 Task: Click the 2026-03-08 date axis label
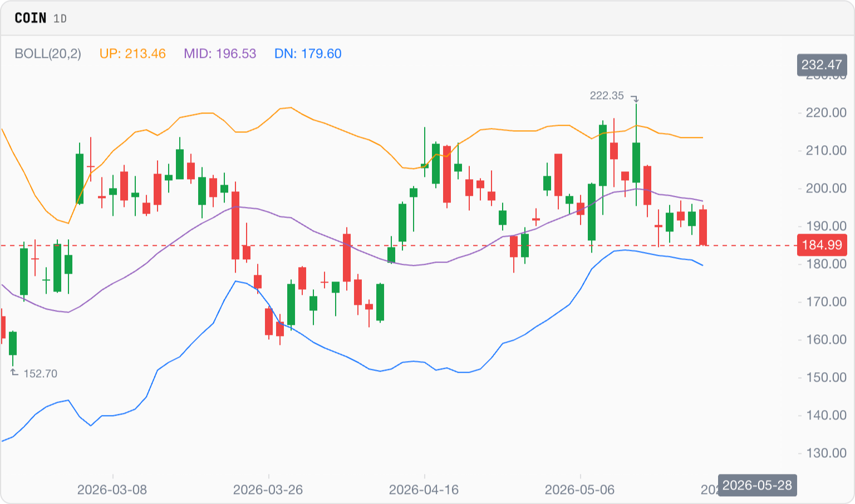(x=112, y=490)
